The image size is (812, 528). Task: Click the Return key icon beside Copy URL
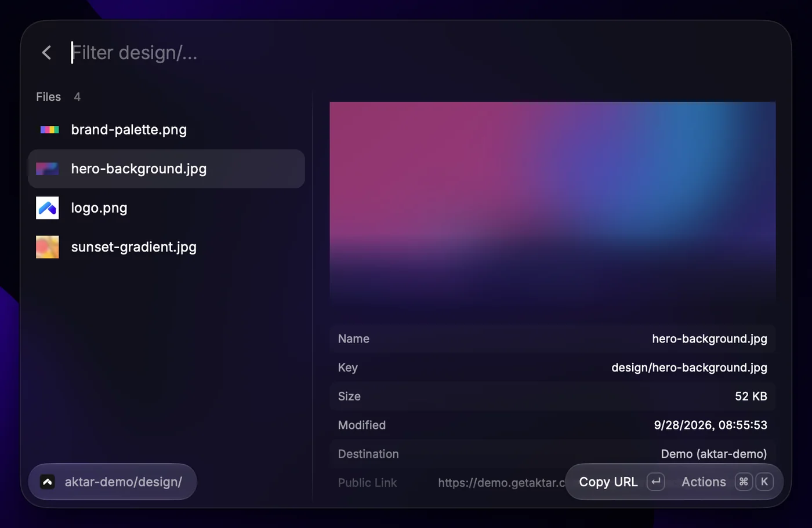pos(656,482)
